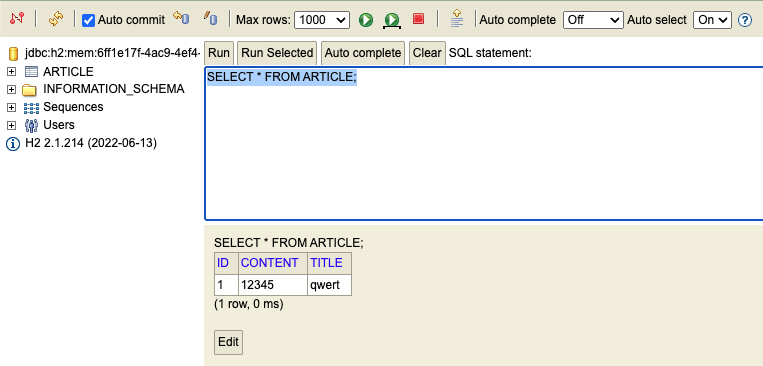
Task: Click the executed query text above results table
Action: click(x=289, y=243)
